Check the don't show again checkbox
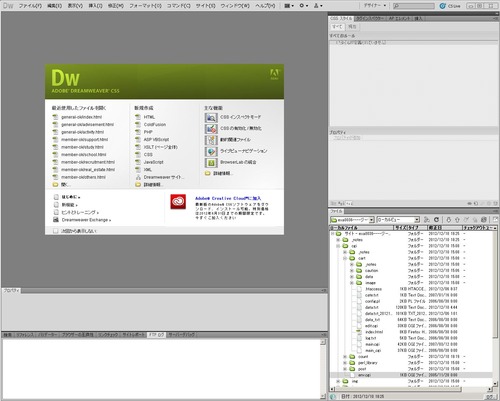Viewport: 500px width, 401px height. tap(56, 231)
